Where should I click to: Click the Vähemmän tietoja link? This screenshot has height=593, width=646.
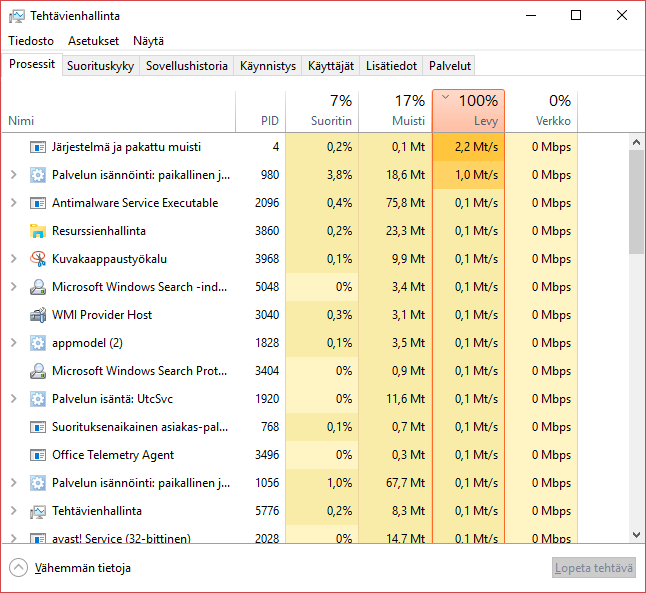(82, 568)
